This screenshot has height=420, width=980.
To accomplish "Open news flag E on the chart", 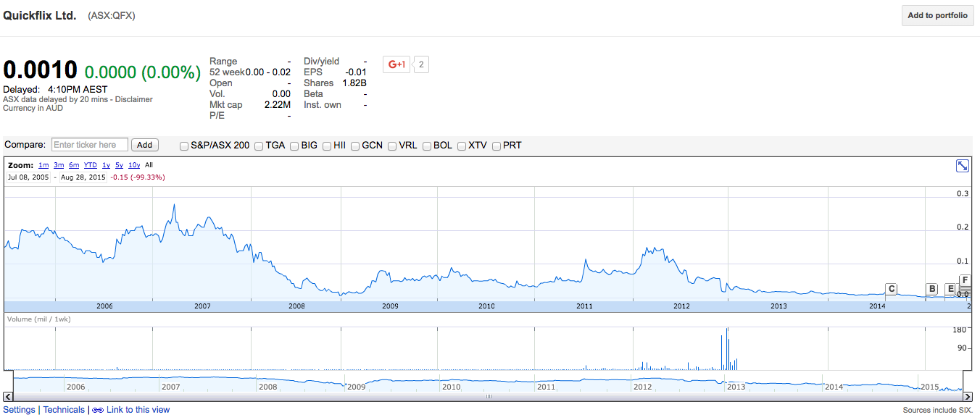I will (950, 289).
